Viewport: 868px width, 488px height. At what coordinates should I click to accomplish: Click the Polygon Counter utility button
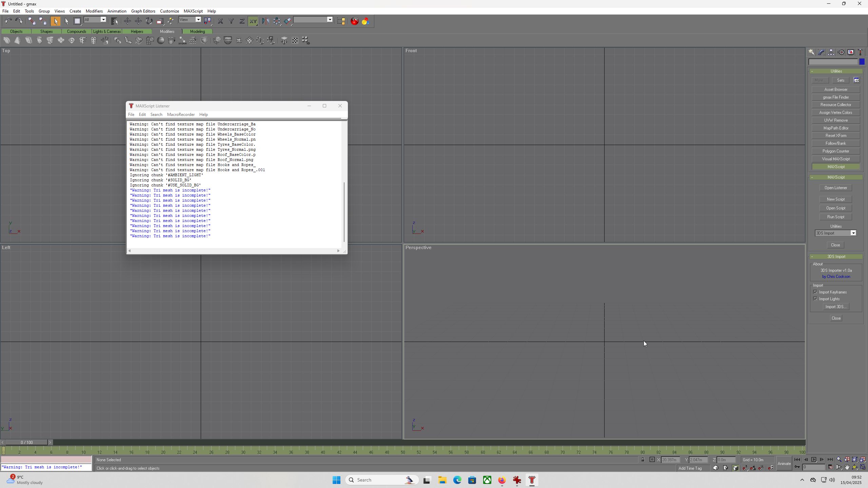click(x=836, y=151)
